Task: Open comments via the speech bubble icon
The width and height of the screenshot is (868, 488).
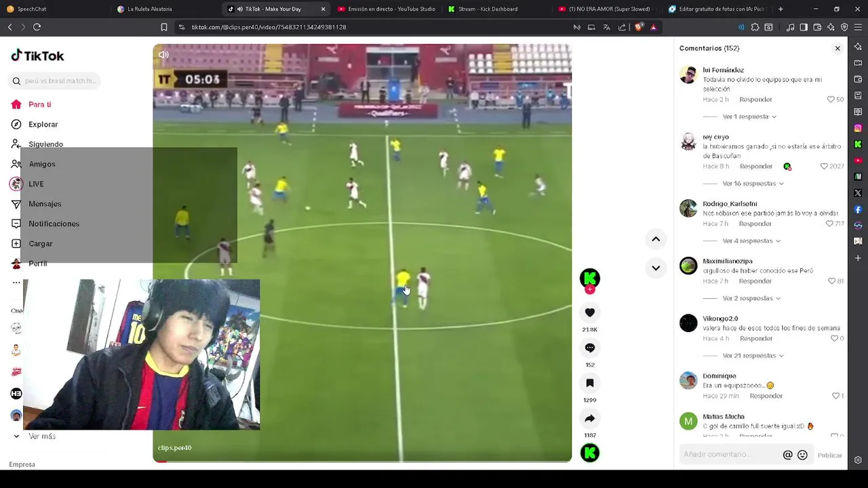Action: [590, 348]
